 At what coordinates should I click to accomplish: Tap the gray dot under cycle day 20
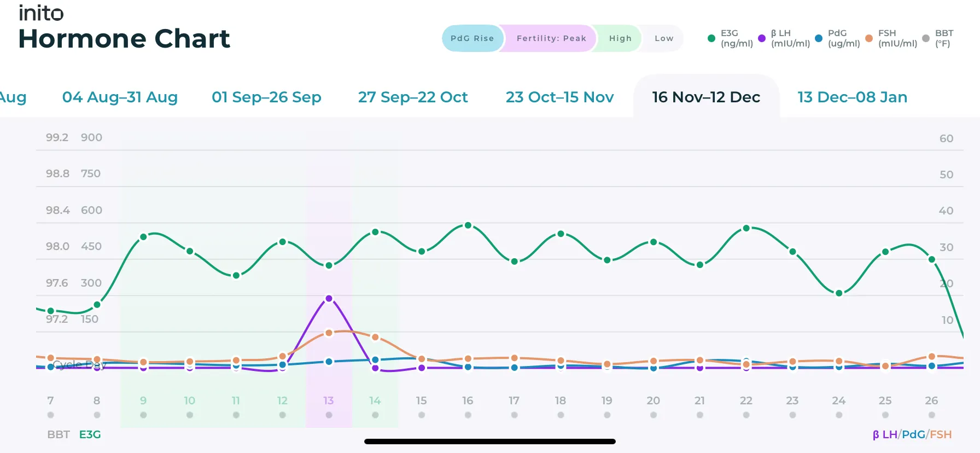click(x=654, y=415)
